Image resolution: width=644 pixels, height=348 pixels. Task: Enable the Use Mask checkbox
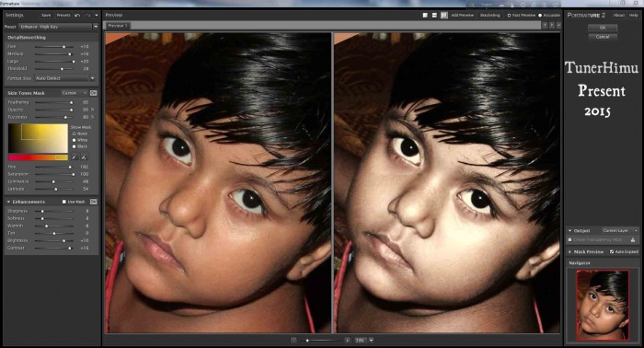[x=64, y=202]
